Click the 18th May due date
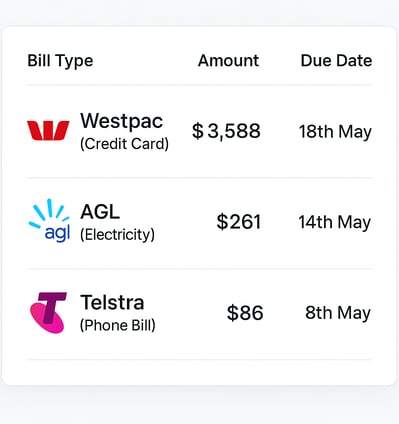The height and width of the screenshot is (424, 399). pos(335,132)
